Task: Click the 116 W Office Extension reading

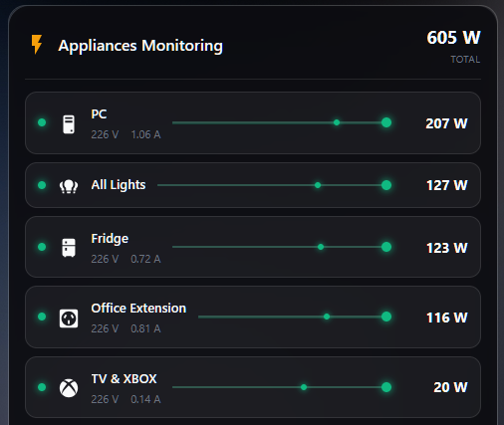Action: click(447, 318)
